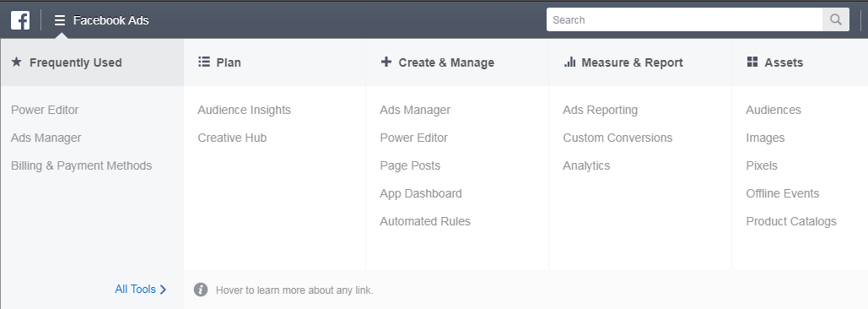
Task: Click the magnifying glass search icon
Action: [x=836, y=20]
